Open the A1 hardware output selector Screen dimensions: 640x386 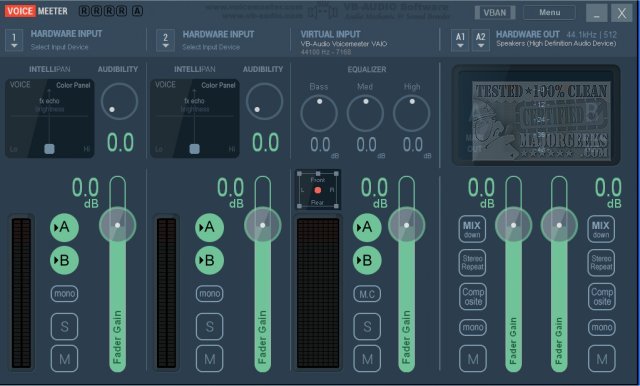460,40
